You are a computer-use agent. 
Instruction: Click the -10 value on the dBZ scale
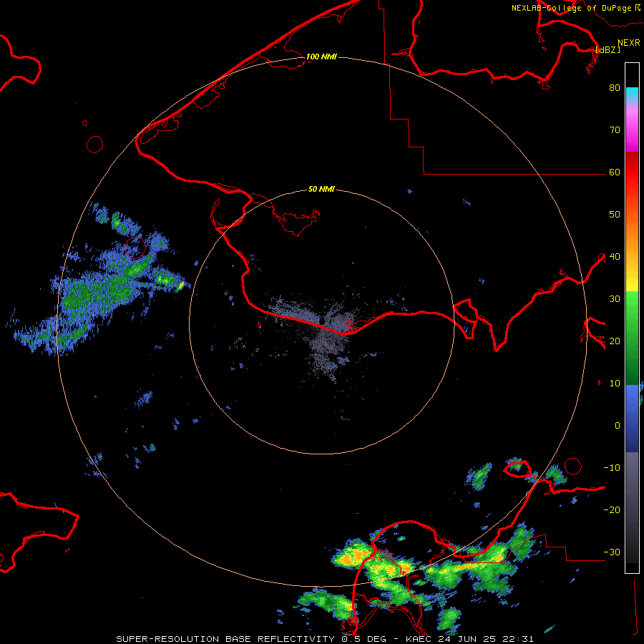pyautogui.click(x=612, y=467)
